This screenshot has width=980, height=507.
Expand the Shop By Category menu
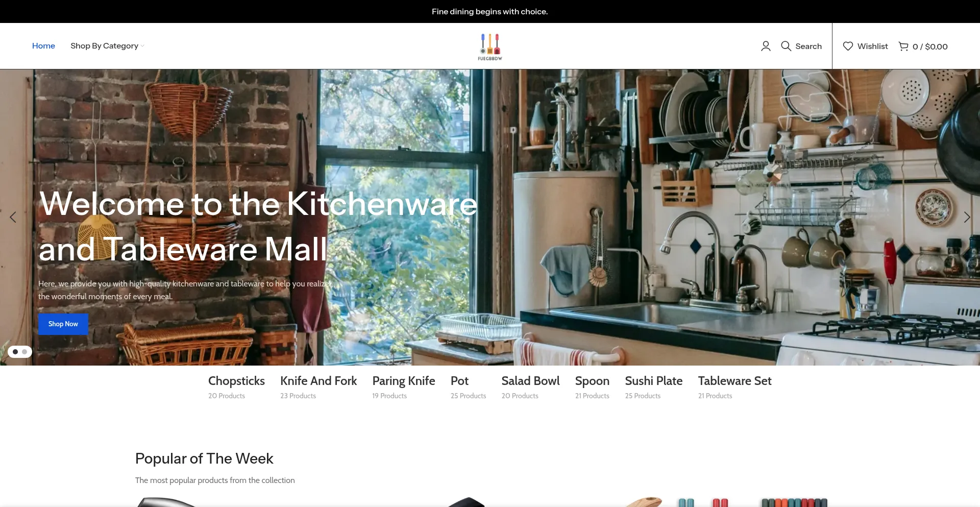(x=104, y=46)
